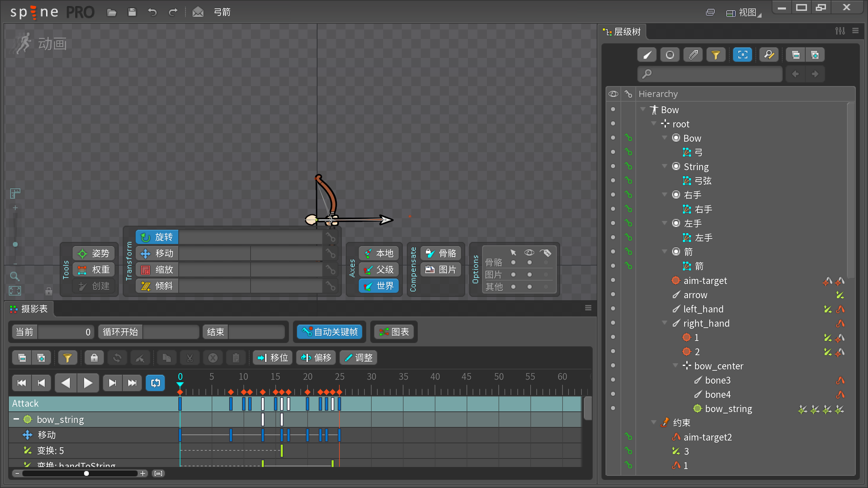Open the tree settings sliders icon

tap(840, 31)
